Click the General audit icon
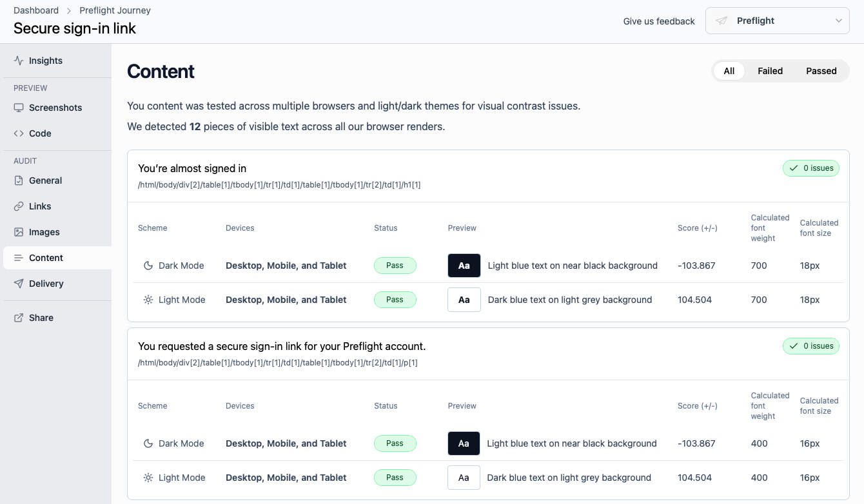Viewport: 864px width, 504px height. click(x=19, y=180)
